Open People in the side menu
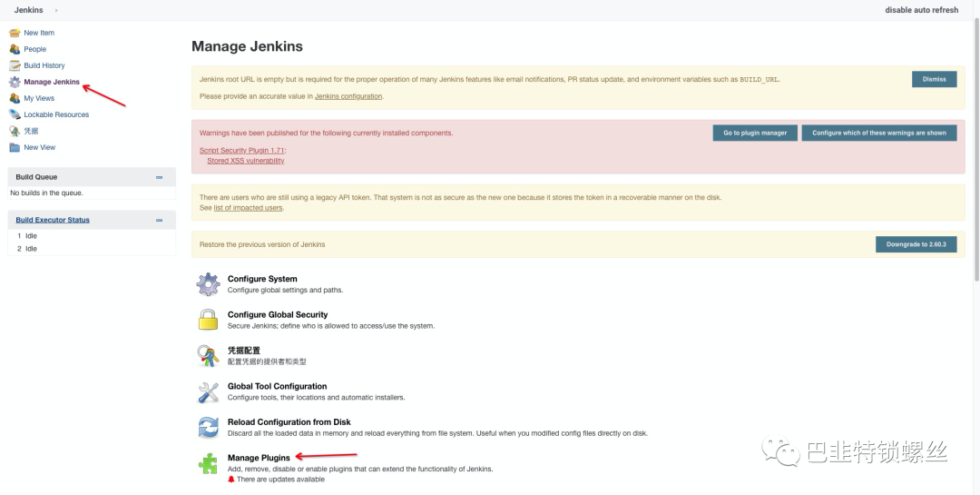The image size is (980, 495). coord(35,49)
